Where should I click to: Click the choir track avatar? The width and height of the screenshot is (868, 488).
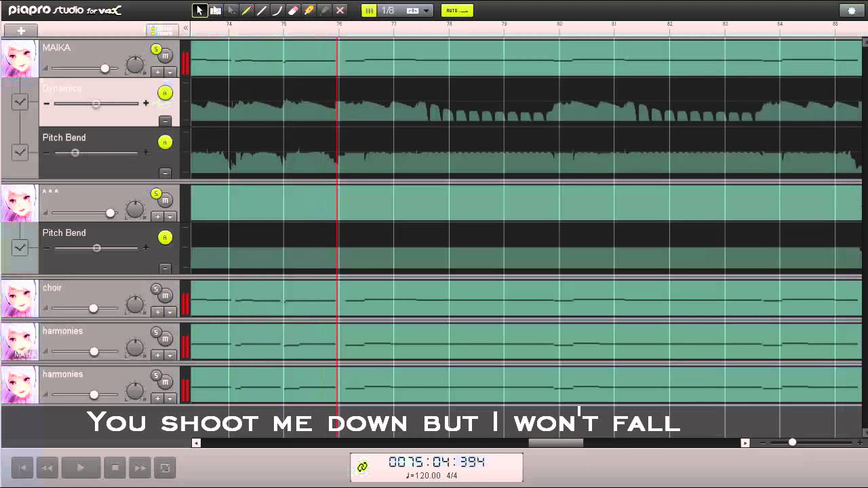click(x=19, y=298)
